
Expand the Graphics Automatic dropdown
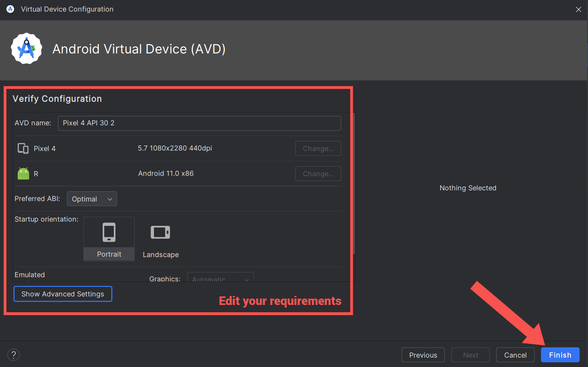(220, 278)
